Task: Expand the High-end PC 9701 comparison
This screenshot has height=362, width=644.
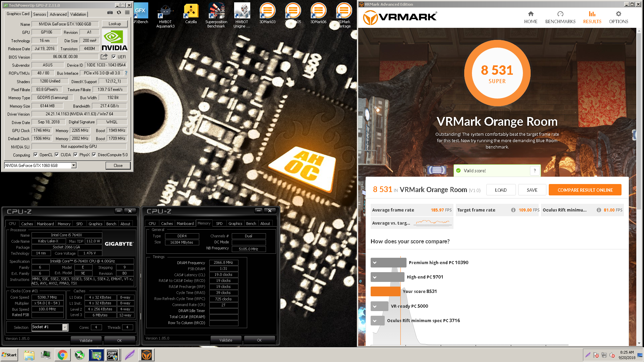Action: tap(375, 277)
